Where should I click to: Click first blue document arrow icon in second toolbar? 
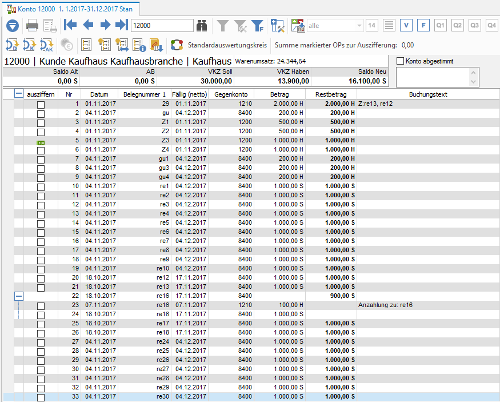pyautogui.click(x=12, y=45)
